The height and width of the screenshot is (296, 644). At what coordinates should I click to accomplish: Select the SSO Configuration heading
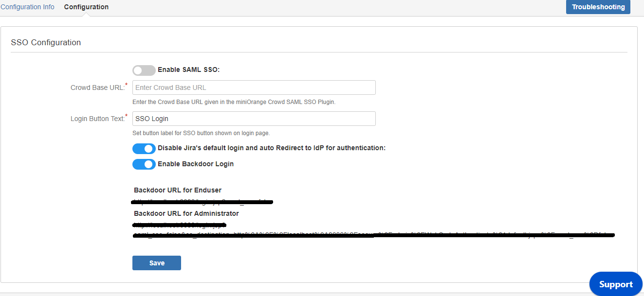(x=46, y=42)
